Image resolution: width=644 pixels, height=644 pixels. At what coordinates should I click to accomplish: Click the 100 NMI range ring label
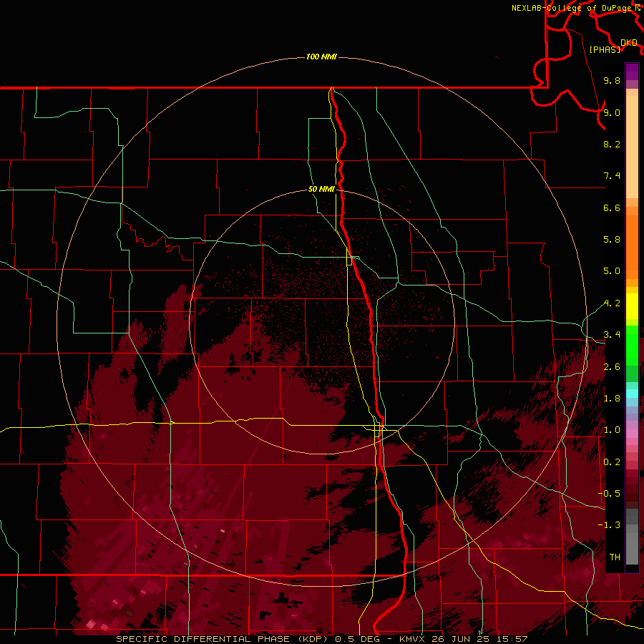point(321,57)
